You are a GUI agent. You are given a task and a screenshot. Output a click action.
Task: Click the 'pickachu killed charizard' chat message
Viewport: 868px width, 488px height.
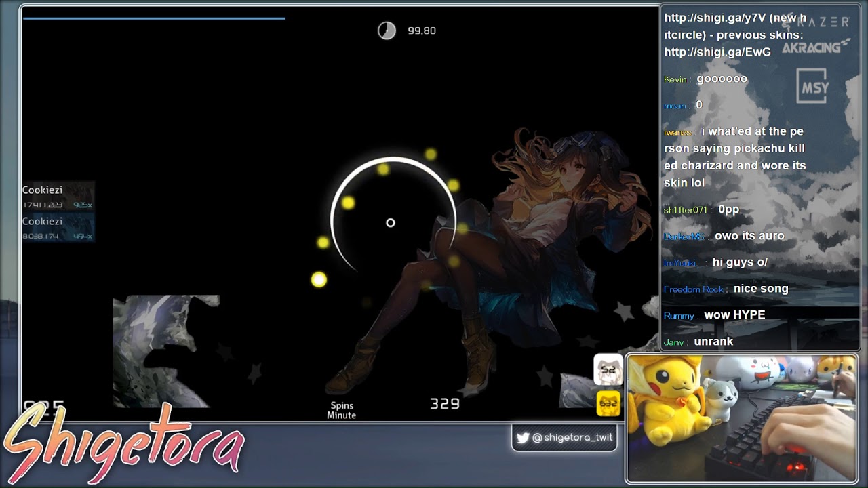click(x=735, y=157)
